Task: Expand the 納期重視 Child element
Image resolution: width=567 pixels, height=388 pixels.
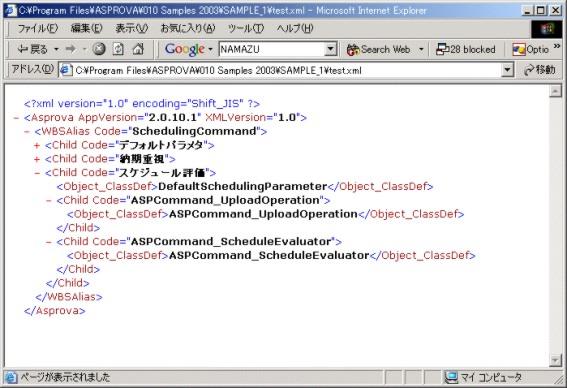Action: (37, 159)
